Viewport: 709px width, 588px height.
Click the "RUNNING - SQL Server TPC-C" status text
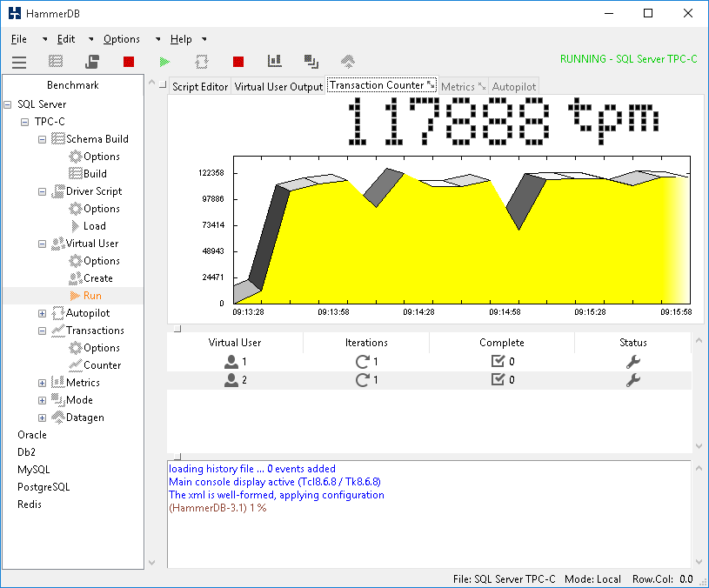tap(628, 59)
